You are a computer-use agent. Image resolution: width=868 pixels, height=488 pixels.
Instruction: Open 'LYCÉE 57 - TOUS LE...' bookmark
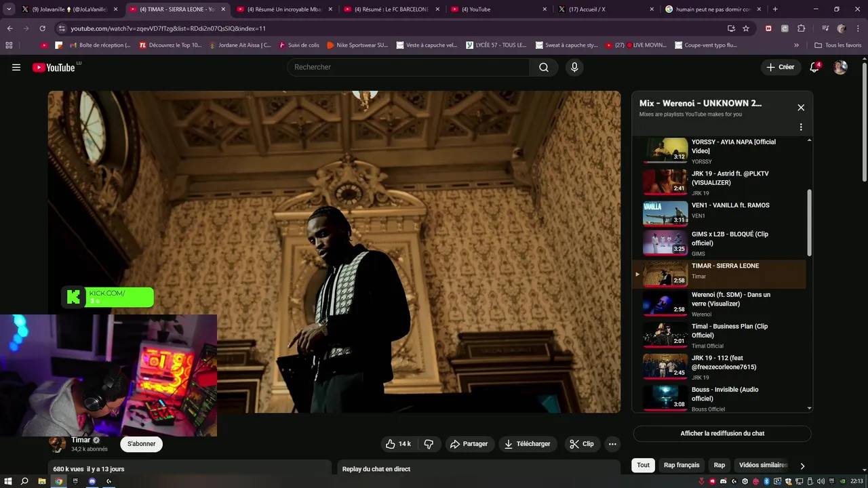click(498, 45)
